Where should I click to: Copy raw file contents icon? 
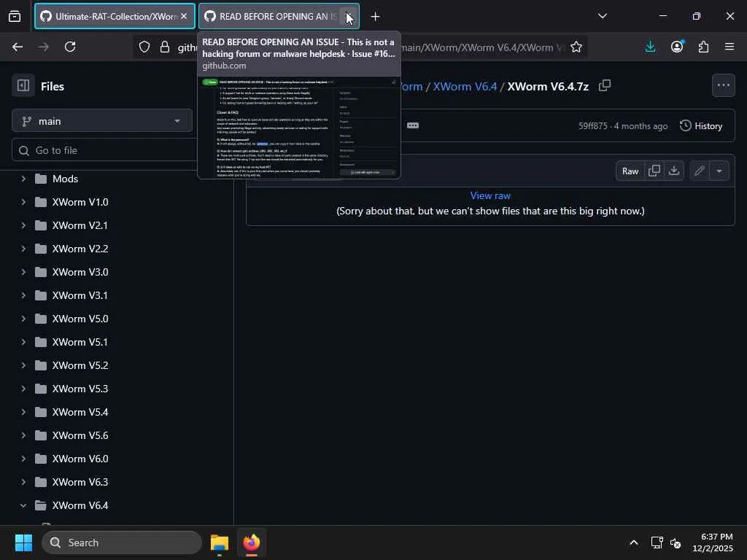[x=654, y=171]
